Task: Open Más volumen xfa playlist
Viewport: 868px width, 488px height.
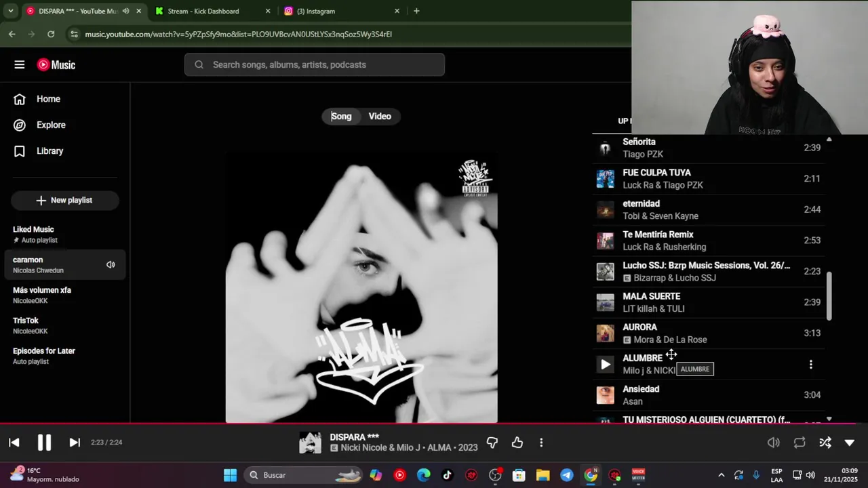Action: coord(64,296)
